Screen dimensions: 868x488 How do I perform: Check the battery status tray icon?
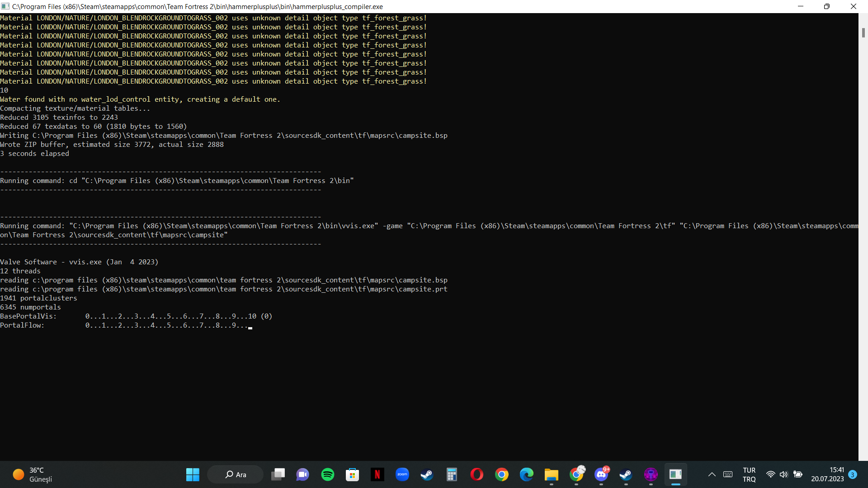pos(798,474)
